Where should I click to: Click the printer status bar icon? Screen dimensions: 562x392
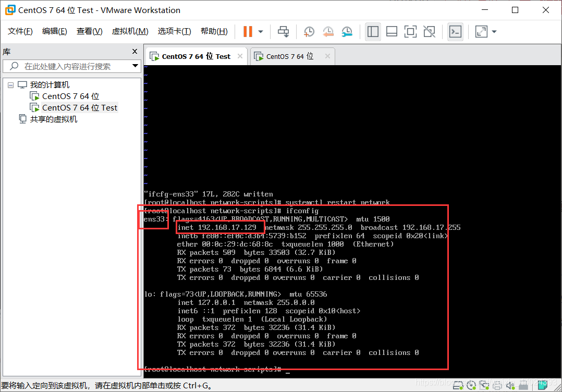click(x=497, y=387)
